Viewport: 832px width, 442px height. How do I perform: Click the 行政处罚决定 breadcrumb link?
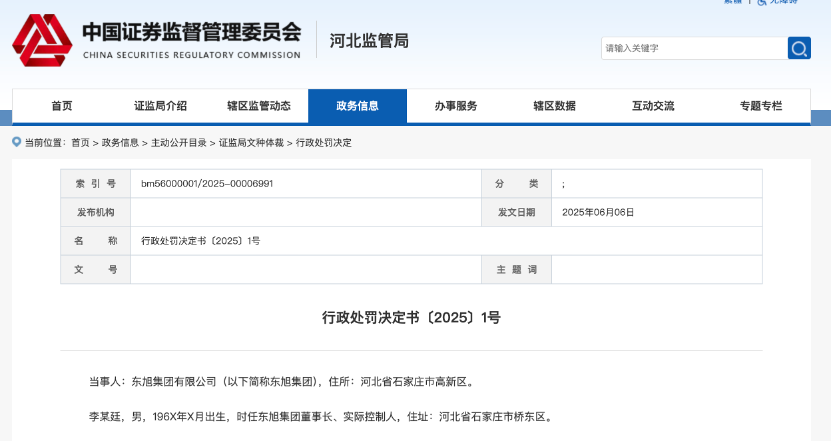pyautogui.click(x=324, y=143)
